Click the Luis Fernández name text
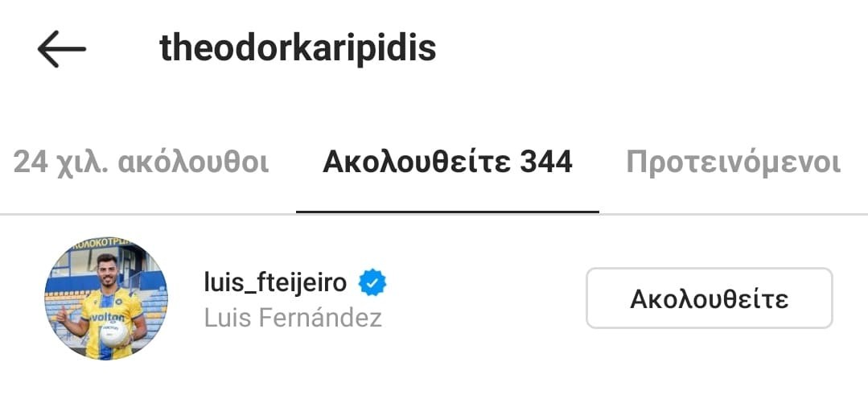 click(x=294, y=318)
